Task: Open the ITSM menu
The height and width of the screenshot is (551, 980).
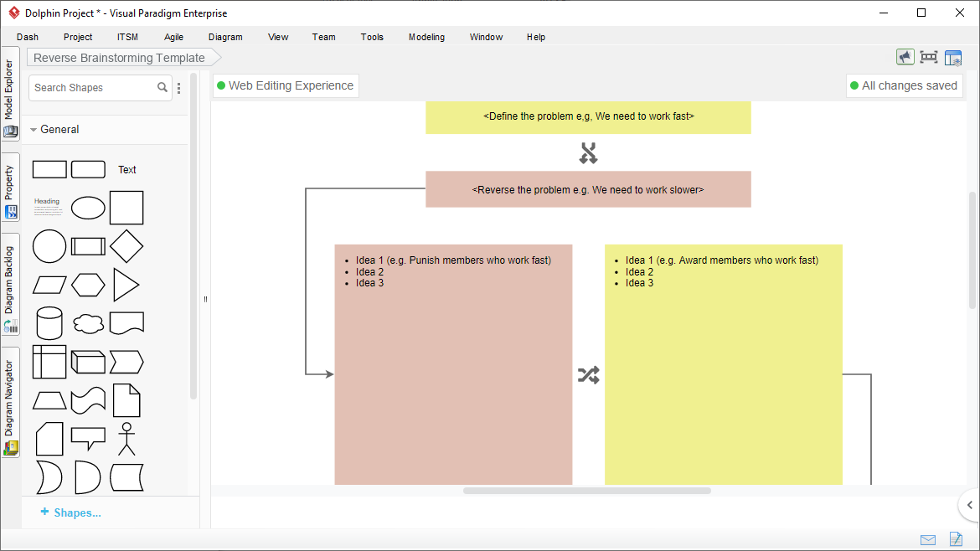Action: pos(127,37)
